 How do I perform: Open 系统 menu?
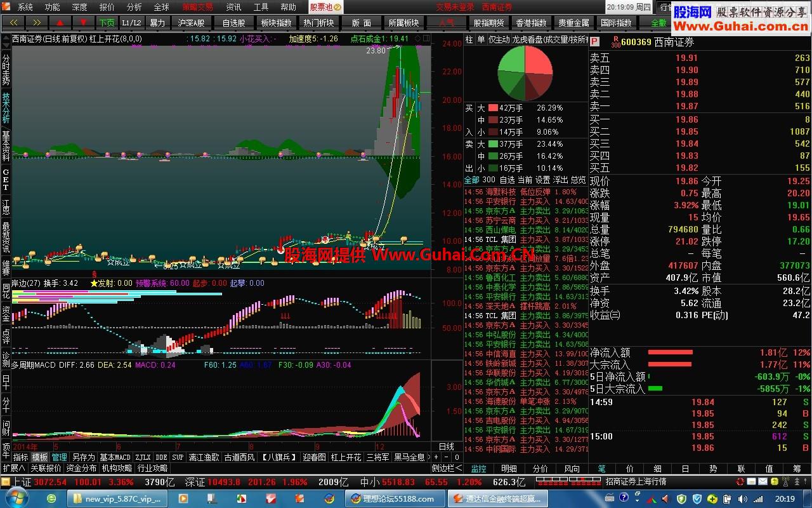coord(25,7)
